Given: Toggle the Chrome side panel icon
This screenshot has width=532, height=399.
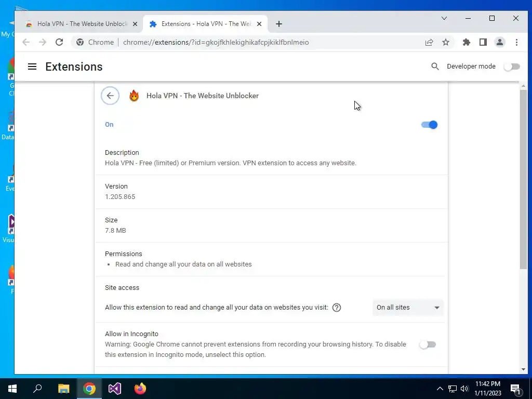Looking at the screenshot, I should click(x=483, y=42).
